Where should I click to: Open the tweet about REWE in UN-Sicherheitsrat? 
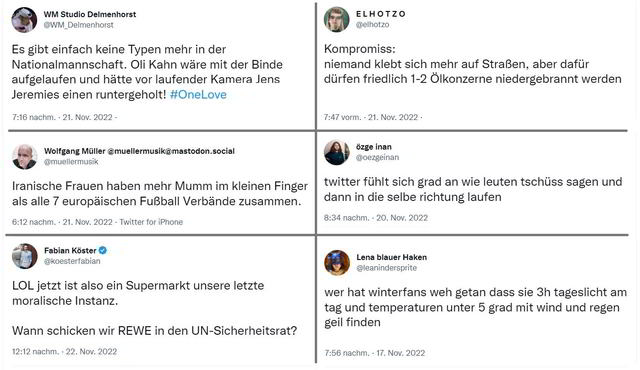[155, 308]
